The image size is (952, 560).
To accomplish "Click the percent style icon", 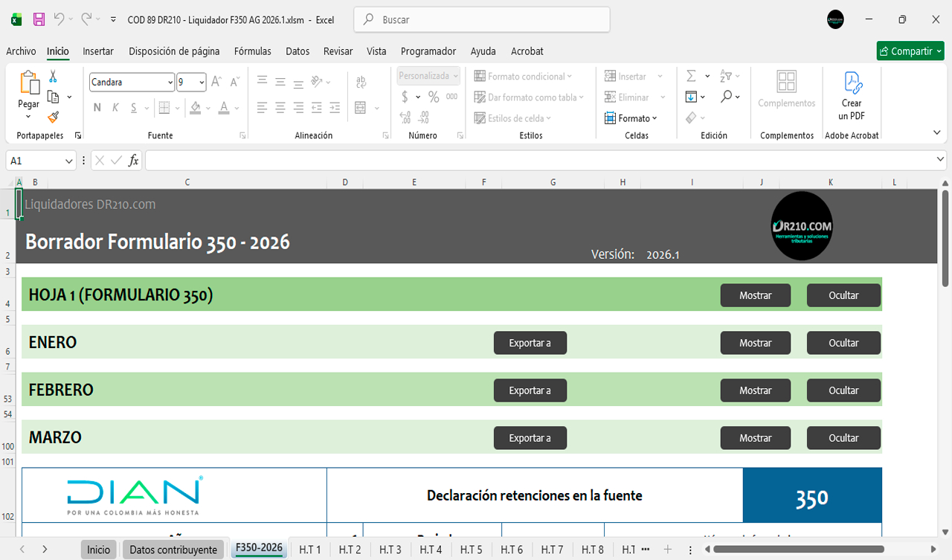I will (434, 97).
